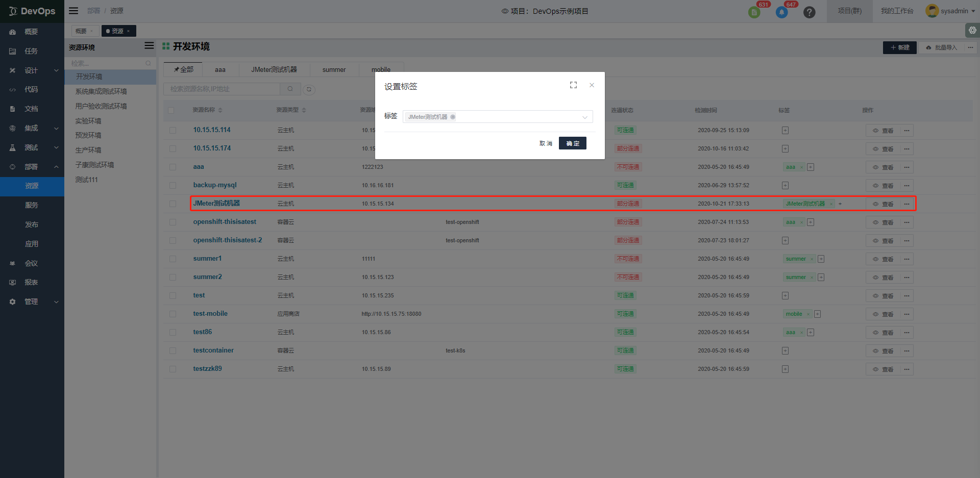Add a tag to backup-mysql row
Viewport: 980px width, 478px height.
pos(785,186)
